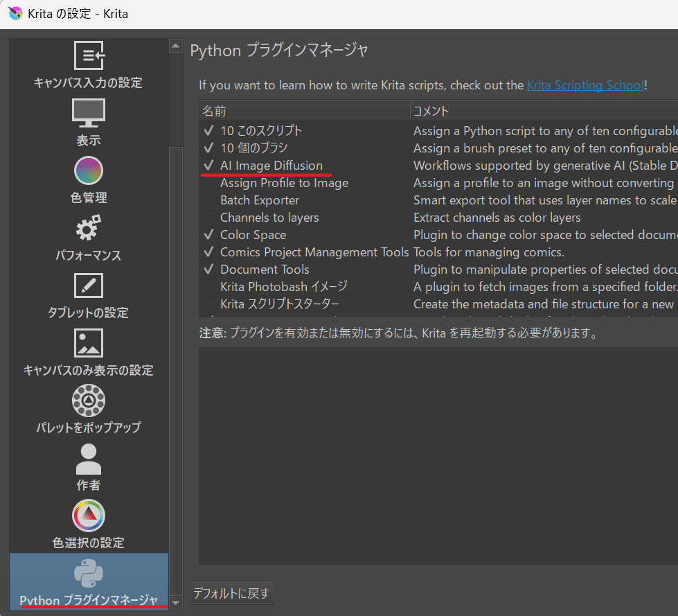Select Document Tools comment cell
Viewport: 678px width, 616px height.
pos(545,269)
